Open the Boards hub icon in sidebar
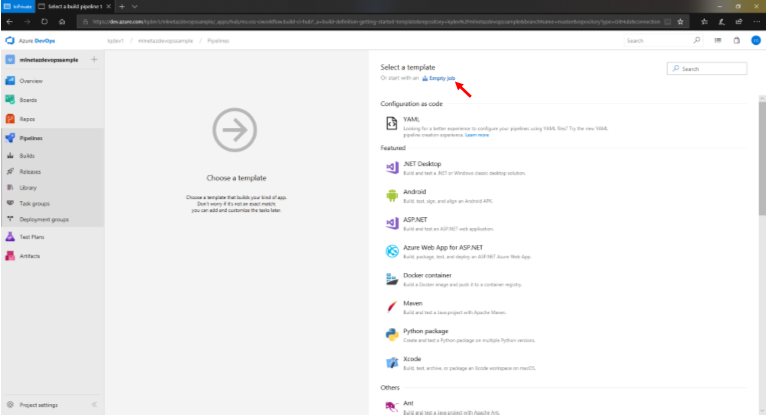Screen dimensions: 766x415 (10, 99)
